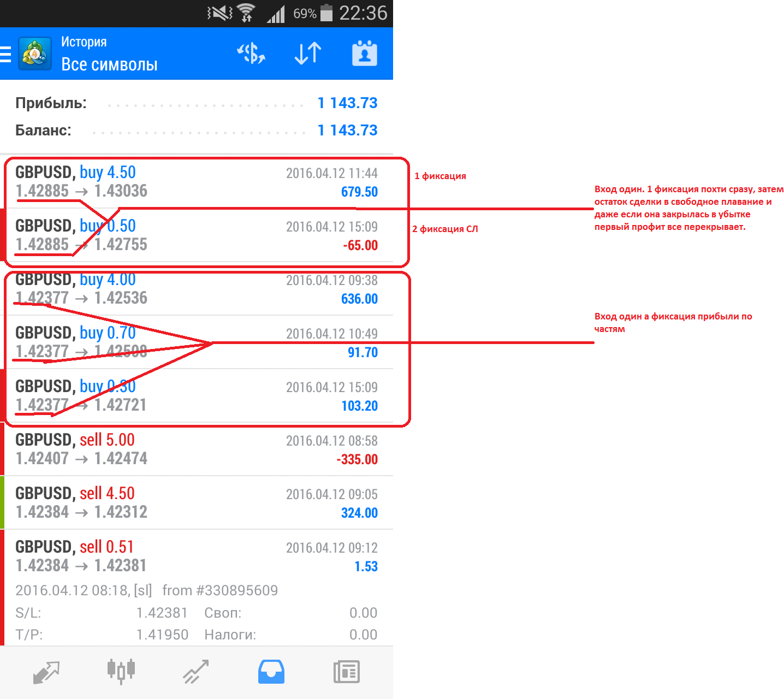Screen dimensions: 784x699
Task: Tap the T/P value 1.41950
Action: pyautogui.click(x=162, y=635)
